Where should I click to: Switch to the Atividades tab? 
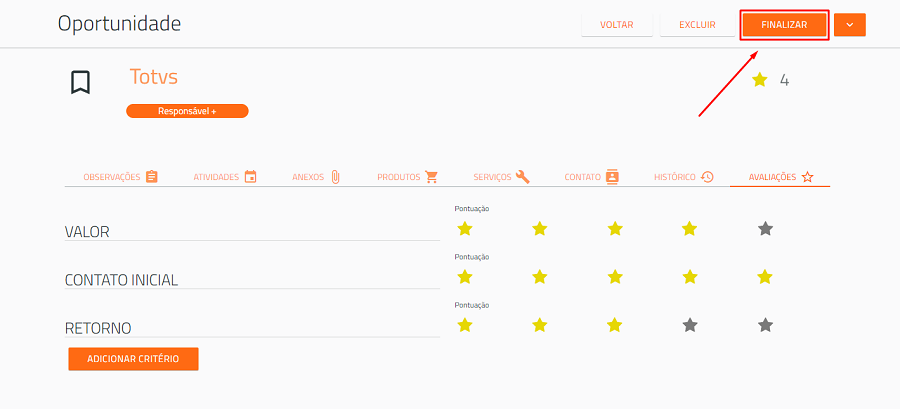coord(225,177)
